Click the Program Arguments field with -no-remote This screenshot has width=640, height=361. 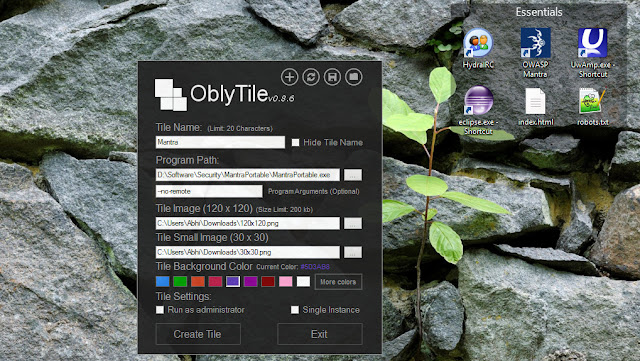click(209, 191)
